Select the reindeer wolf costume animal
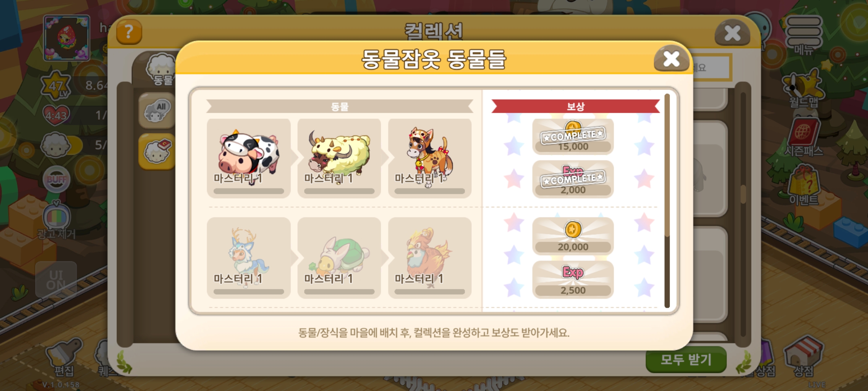Screen dimensions: 868x391 [249, 258]
